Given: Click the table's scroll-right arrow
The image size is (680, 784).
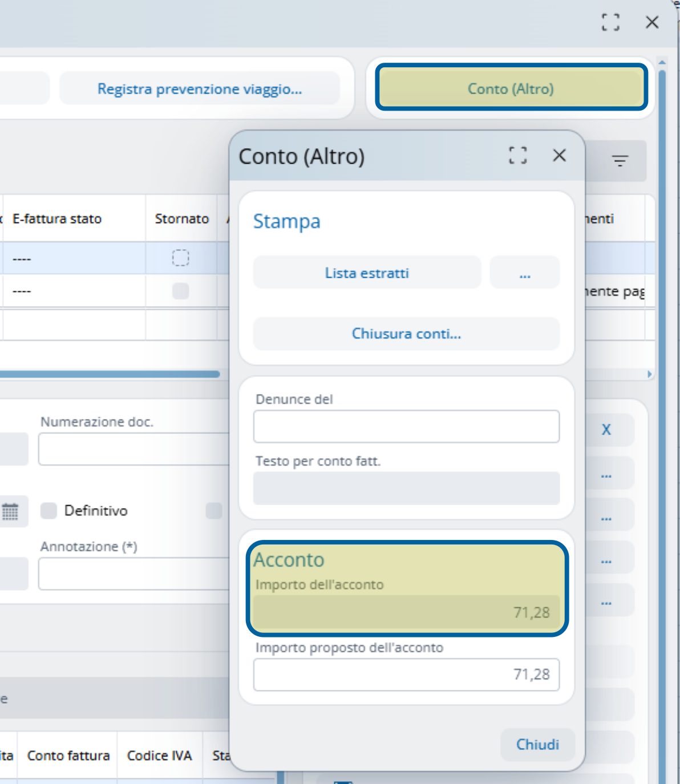Looking at the screenshot, I should tap(649, 375).
